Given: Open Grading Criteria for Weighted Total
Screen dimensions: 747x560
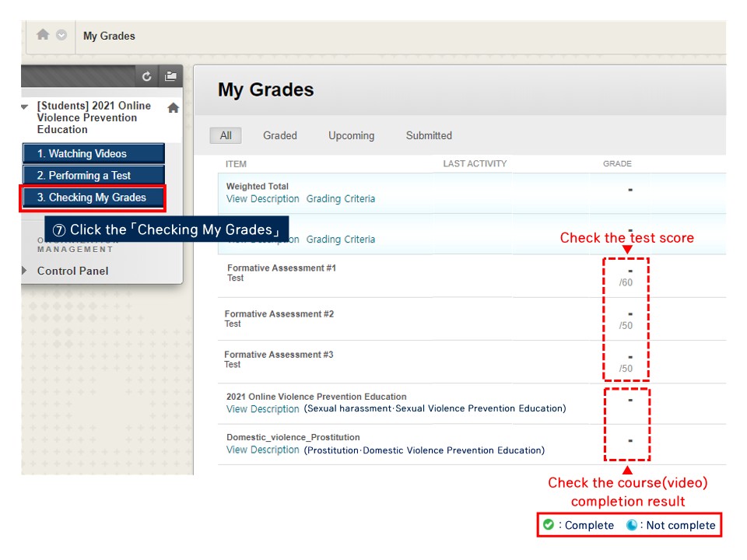Looking at the screenshot, I should tap(340, 199).
